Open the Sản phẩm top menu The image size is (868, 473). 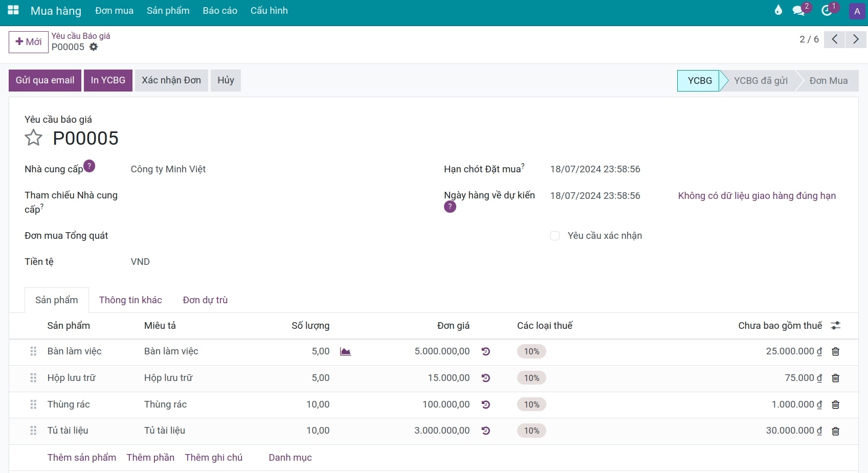point(168,11)
